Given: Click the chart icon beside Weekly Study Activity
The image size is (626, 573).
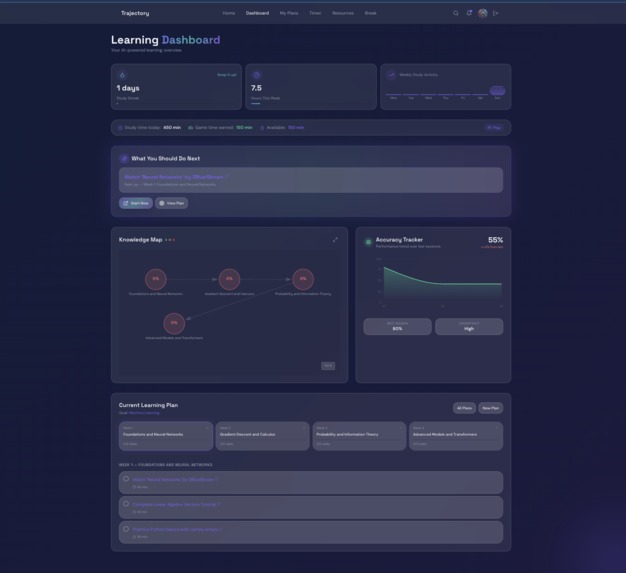Looking at the screenshot, I should (x=391, y=75).
